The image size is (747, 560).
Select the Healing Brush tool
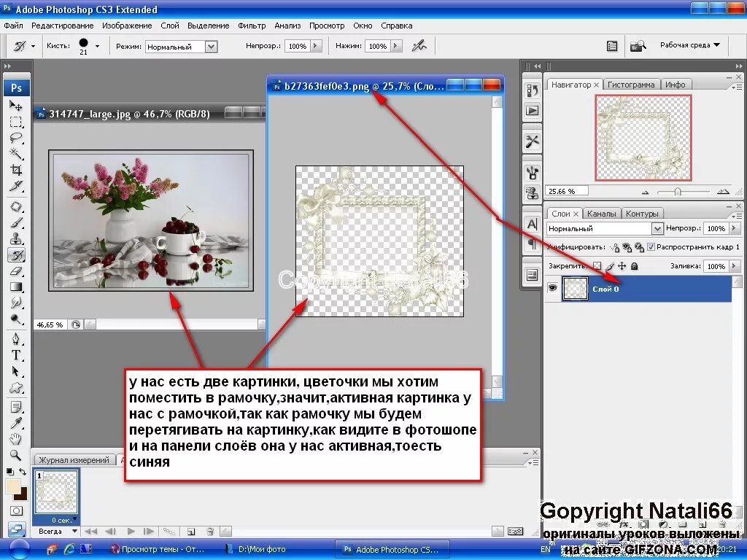pyautogui.click(x=16, y=206)
